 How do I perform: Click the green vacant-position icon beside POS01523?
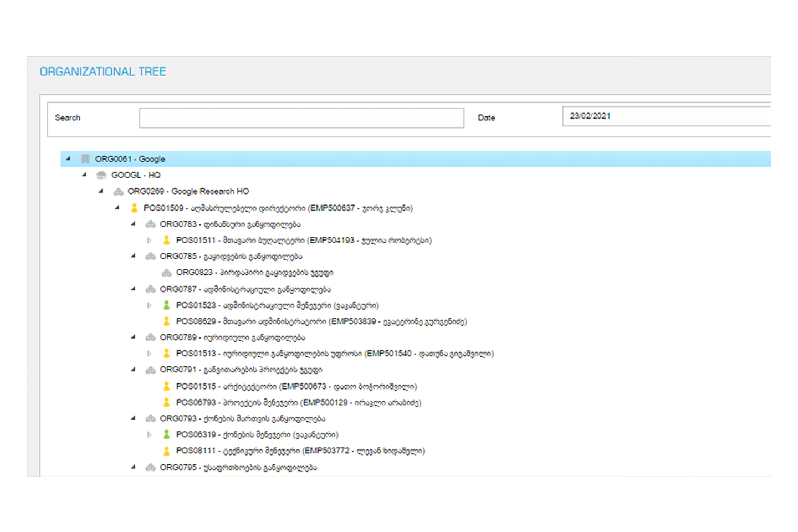[x=166, y=305]
